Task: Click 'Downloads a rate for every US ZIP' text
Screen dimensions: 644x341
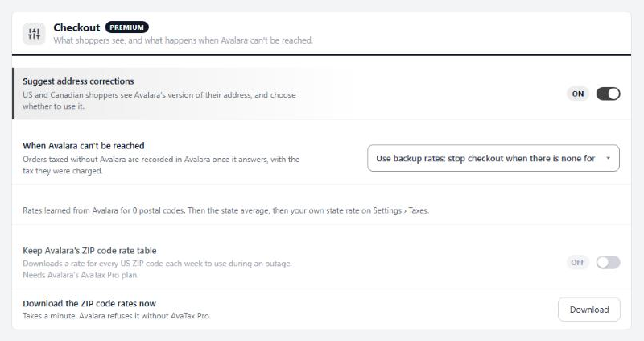Action: point(157,264)
